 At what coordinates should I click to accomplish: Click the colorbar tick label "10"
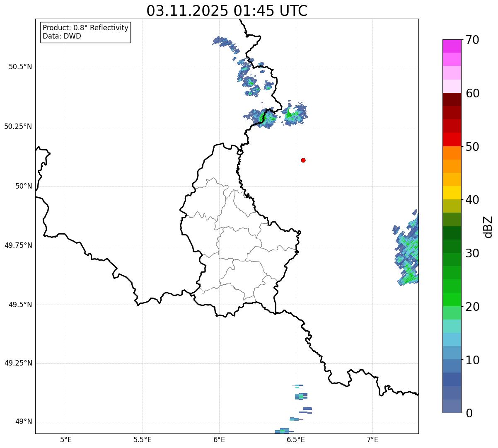pos(472,360)
